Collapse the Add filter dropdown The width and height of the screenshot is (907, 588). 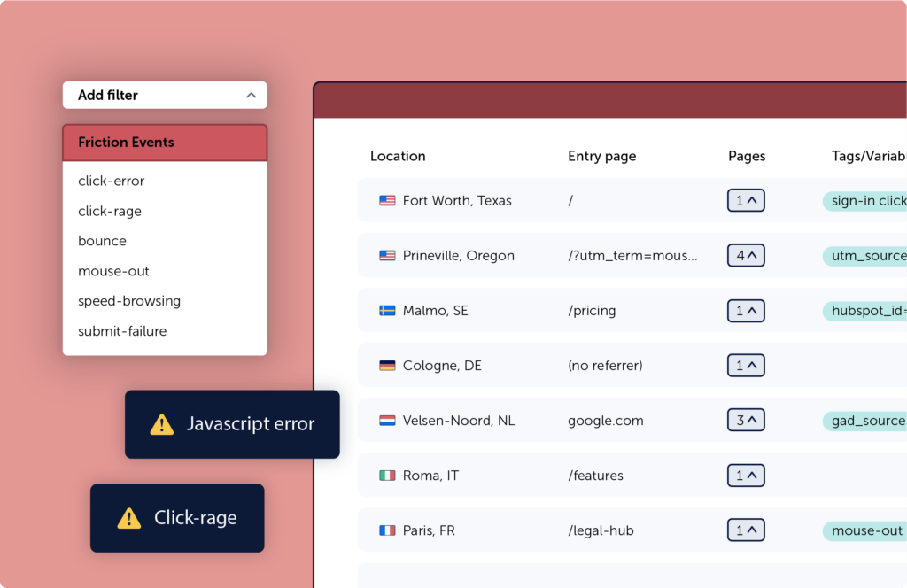click(x=251, y=95)
